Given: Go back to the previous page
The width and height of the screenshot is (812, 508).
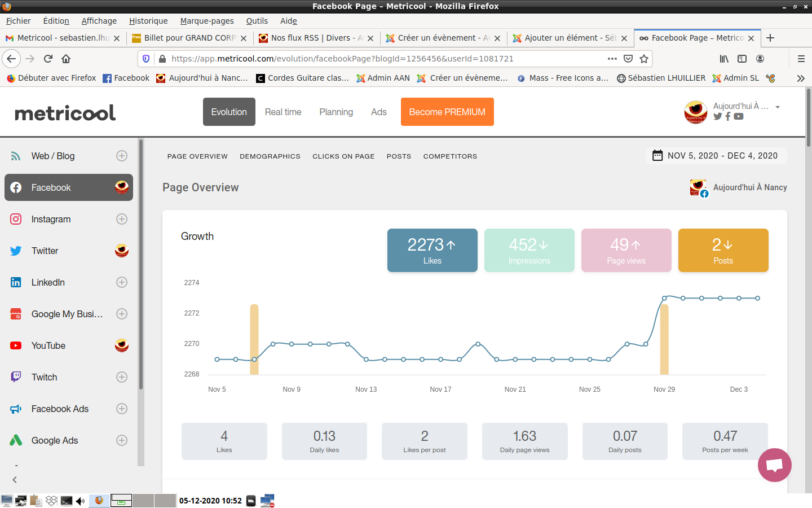Looking at the screenshot, I should click(11, 59).
